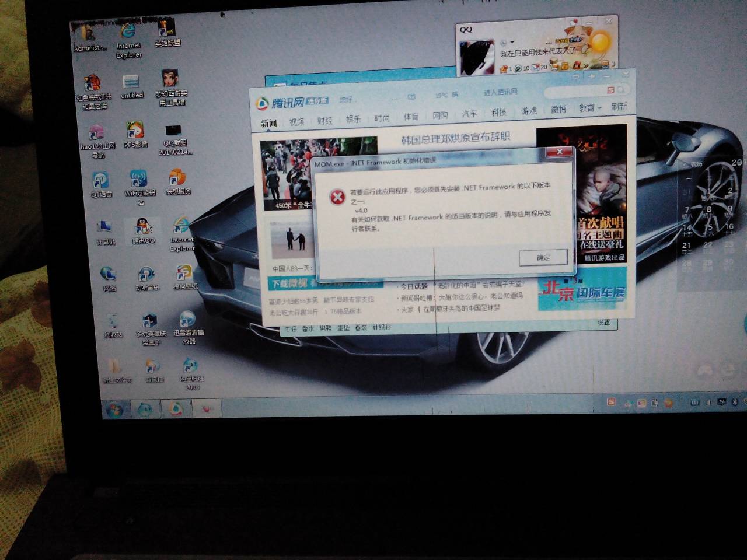Switch to the 新闻 tab in 腾讯网
This screenshot has height=560, width=747.
[268, 123]
